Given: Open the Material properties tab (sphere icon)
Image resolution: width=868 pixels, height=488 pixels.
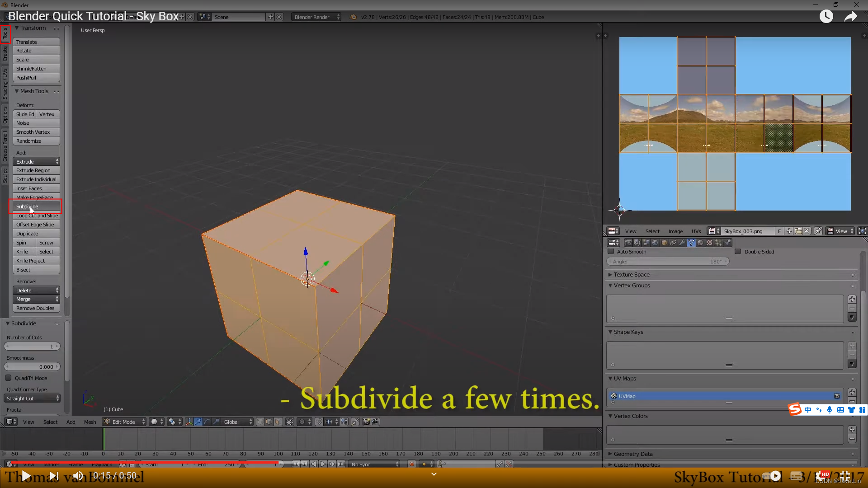Looking at the screenshot, I should pyautogui.click(x=700, y=243).
